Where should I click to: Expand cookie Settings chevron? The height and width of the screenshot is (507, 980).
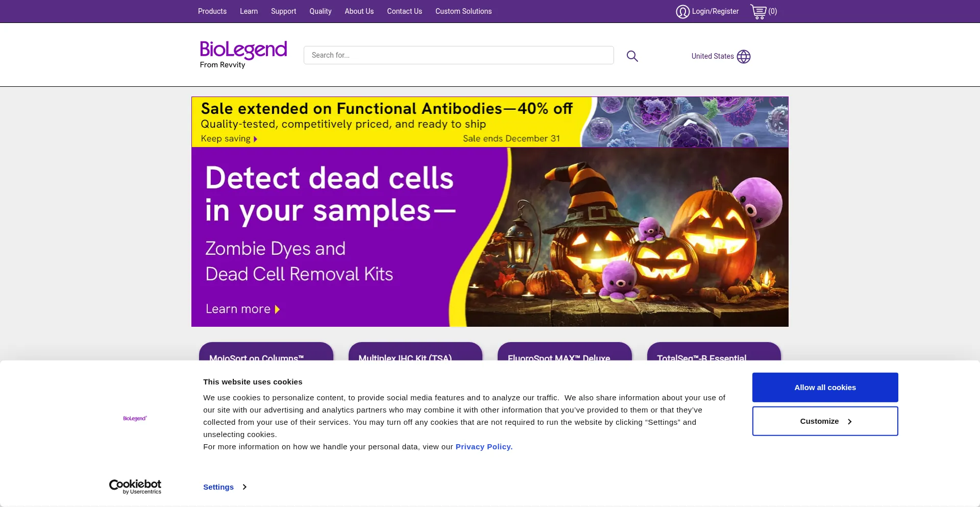tap(244, 487)
